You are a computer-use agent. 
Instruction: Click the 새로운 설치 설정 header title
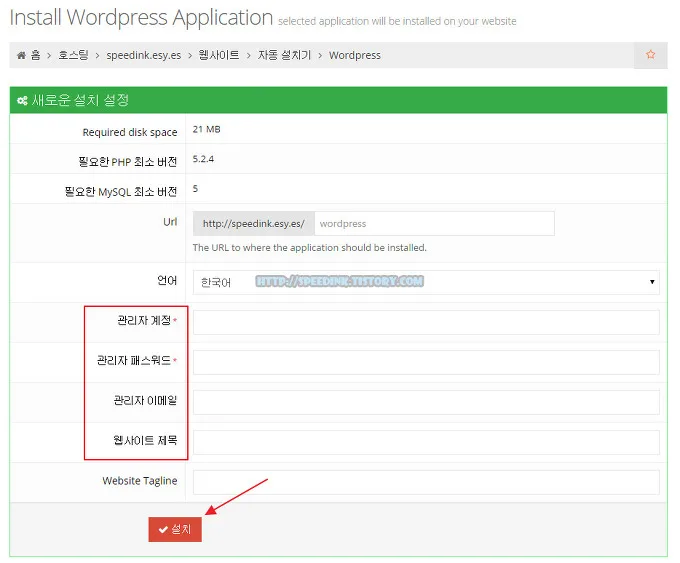coord(80,100)
